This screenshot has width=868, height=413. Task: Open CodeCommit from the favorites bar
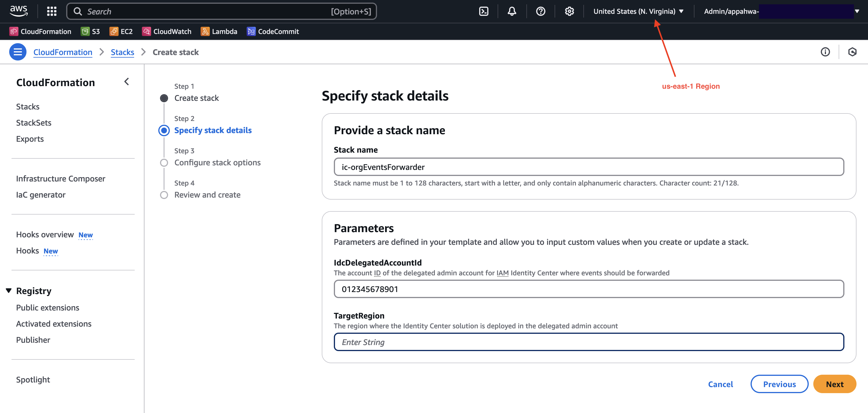coord(273,31)
